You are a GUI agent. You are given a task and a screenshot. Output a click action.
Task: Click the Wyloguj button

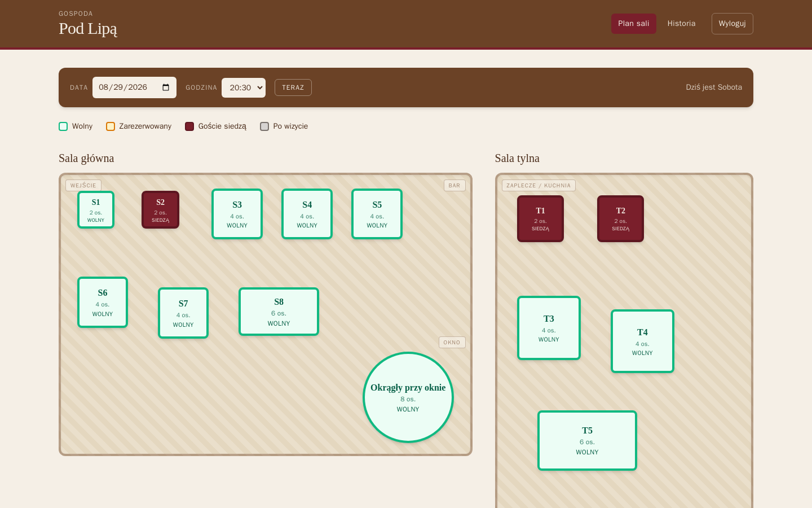[x=732, y=24]
